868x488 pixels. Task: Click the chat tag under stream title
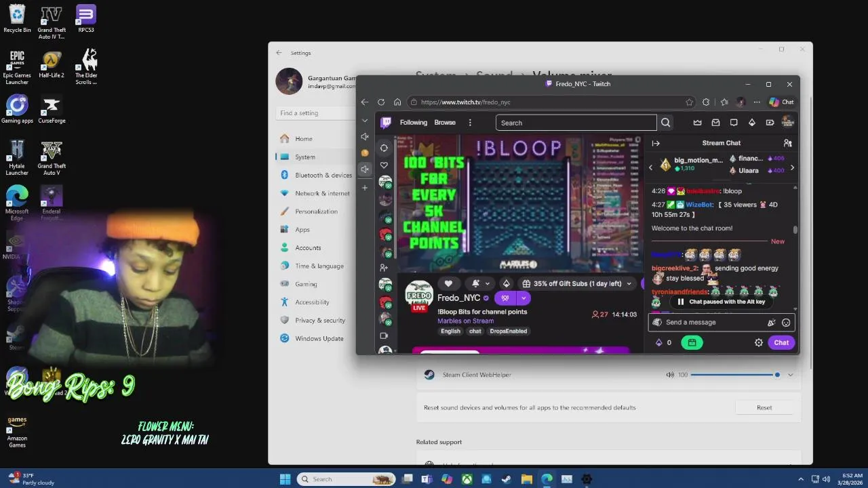[475, 331]
